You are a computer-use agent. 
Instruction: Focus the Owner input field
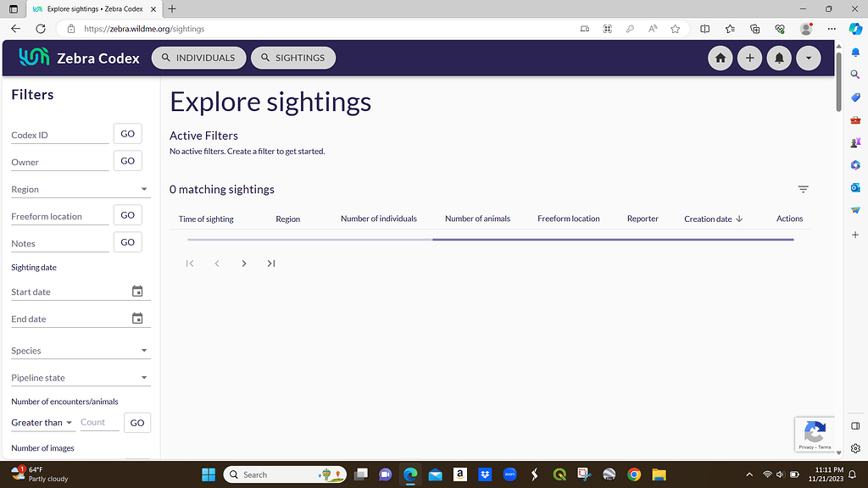[60, 162]
